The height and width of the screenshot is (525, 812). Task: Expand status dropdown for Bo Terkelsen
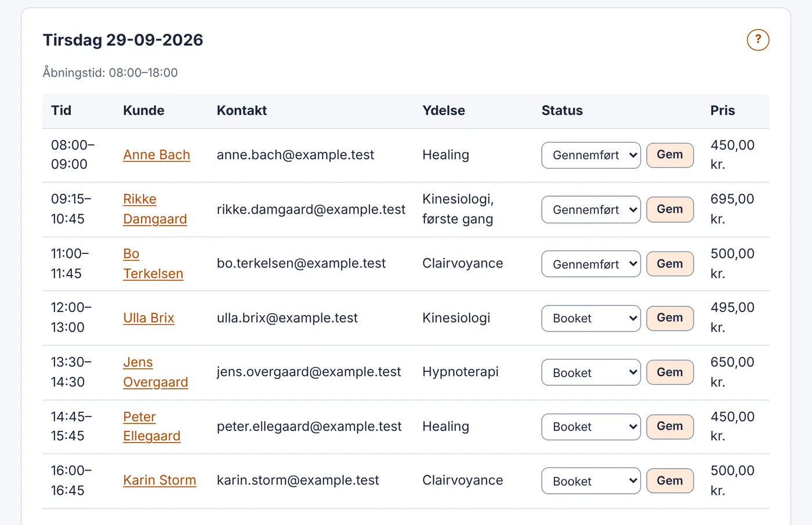pos(591,264)
